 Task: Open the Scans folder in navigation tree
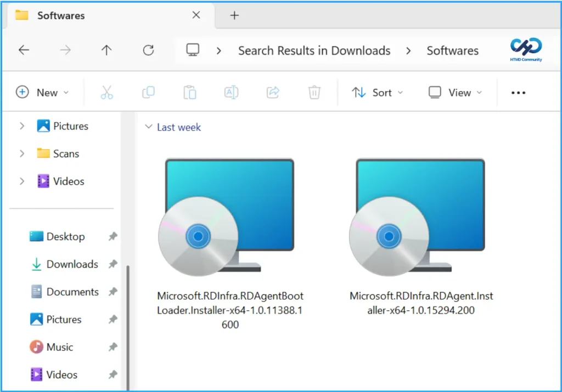pos(58,154)
